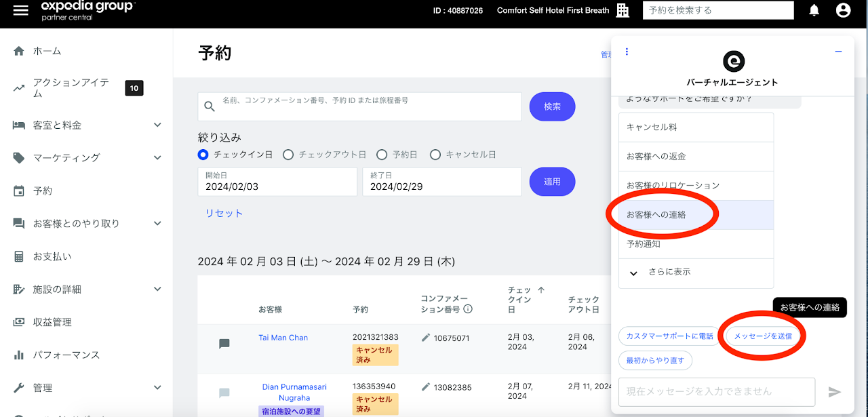Open the user account profile icon

click(843, 10)
